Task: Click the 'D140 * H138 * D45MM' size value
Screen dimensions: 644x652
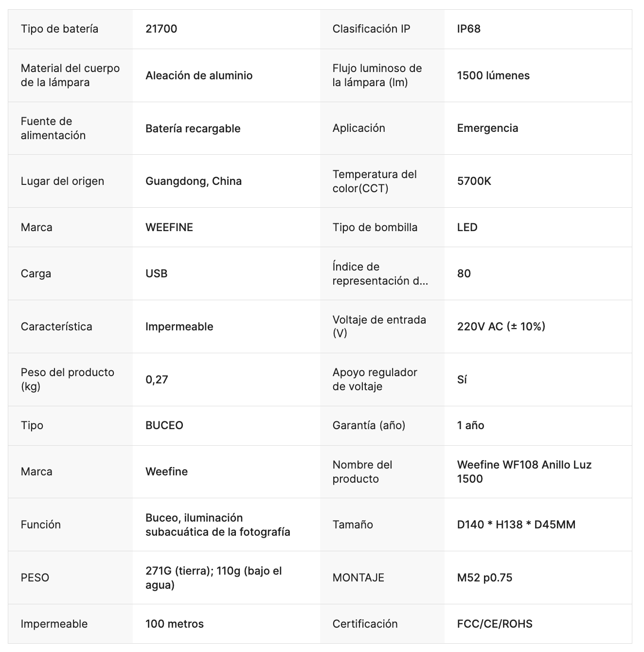Action: [516, 525]
